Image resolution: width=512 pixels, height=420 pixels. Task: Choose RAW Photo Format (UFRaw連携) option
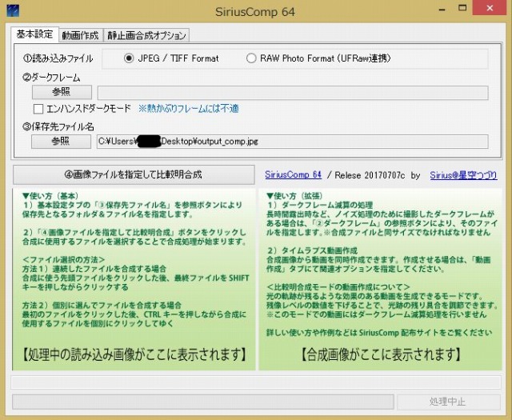tap(252, 58)
